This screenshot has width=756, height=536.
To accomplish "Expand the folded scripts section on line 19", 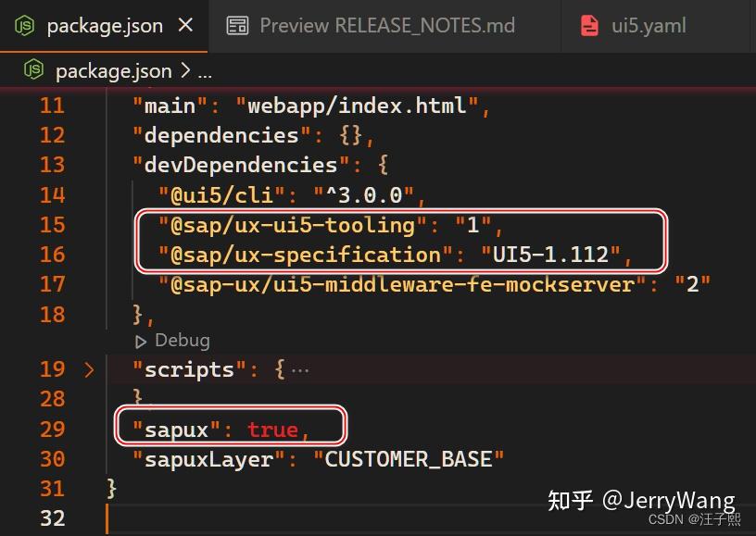I will (x=90, y=368).
